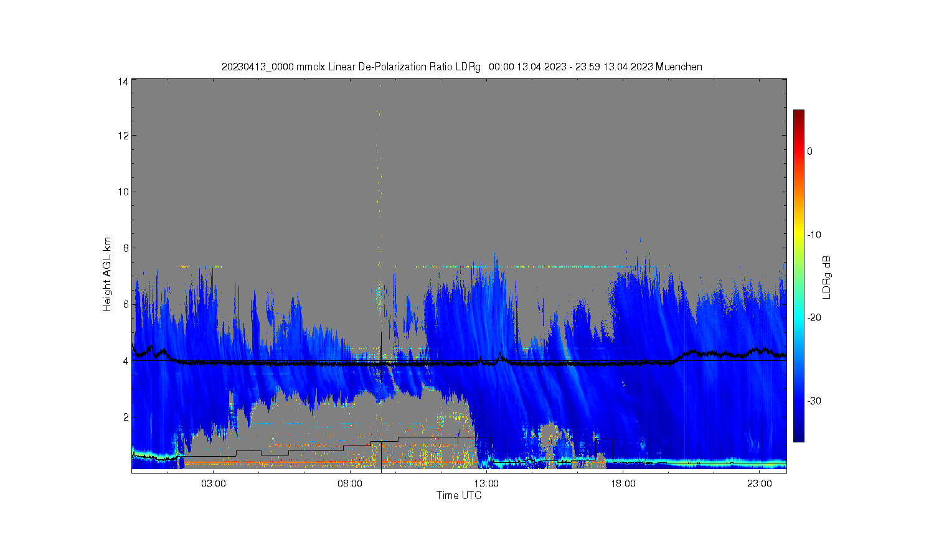This screenshot has height=560, width=934.
Task: Click the plot title mentioning Muenchen
Action: click(x=462, y=67)
